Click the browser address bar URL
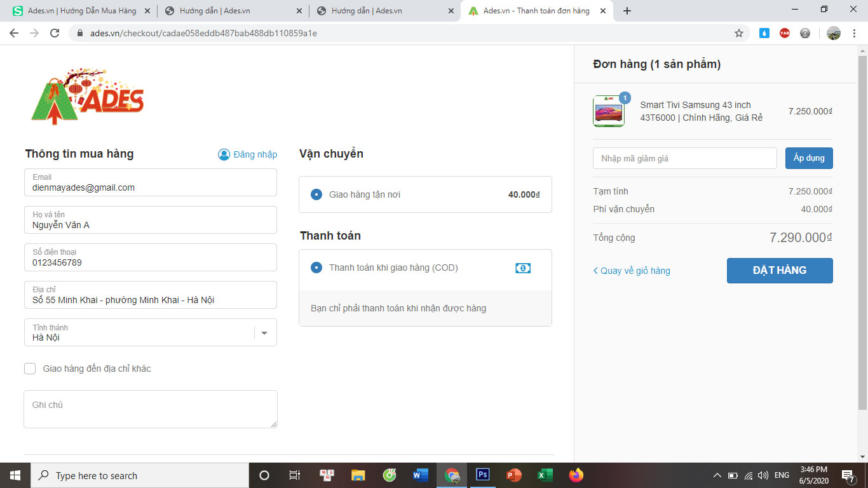This screenshot has height=488, width=868. click(204, 33)
